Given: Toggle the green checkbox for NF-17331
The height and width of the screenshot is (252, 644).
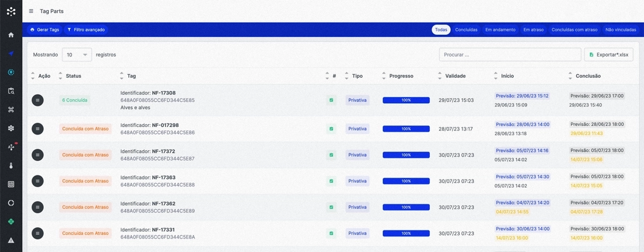Looking at the screenshot, I should [331, 233].
